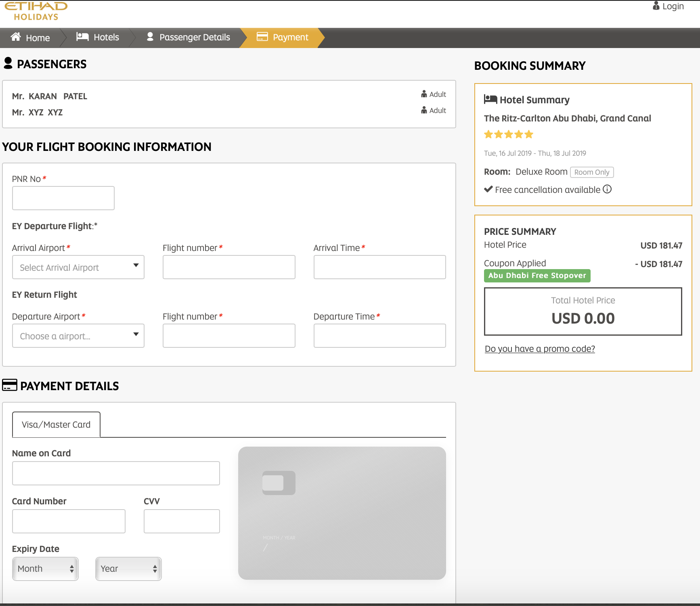Click the Hotels bed icon in breadcrumb
Viewport: 700px width, 606px height.
[82, 37]
